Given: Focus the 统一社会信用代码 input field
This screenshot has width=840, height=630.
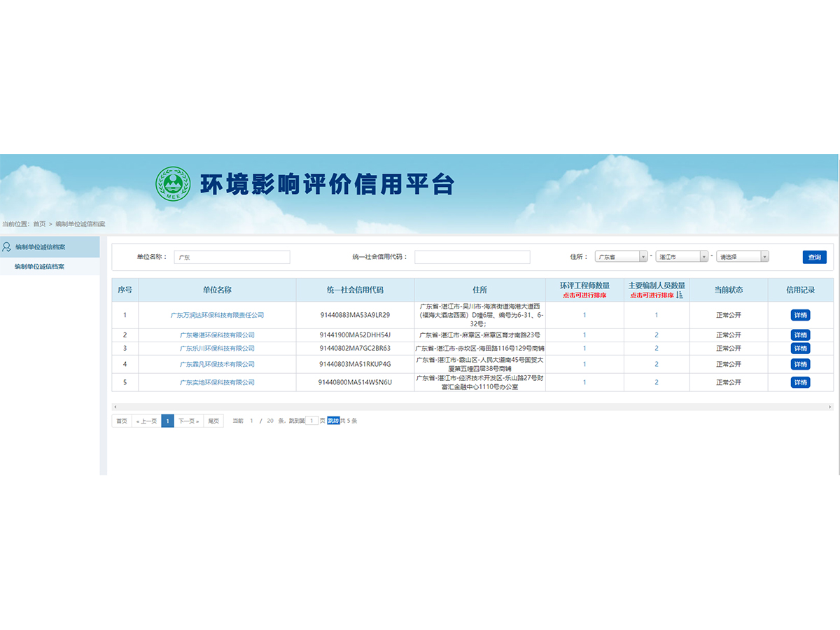Looking at the screenshot, I should coord(472,257).
